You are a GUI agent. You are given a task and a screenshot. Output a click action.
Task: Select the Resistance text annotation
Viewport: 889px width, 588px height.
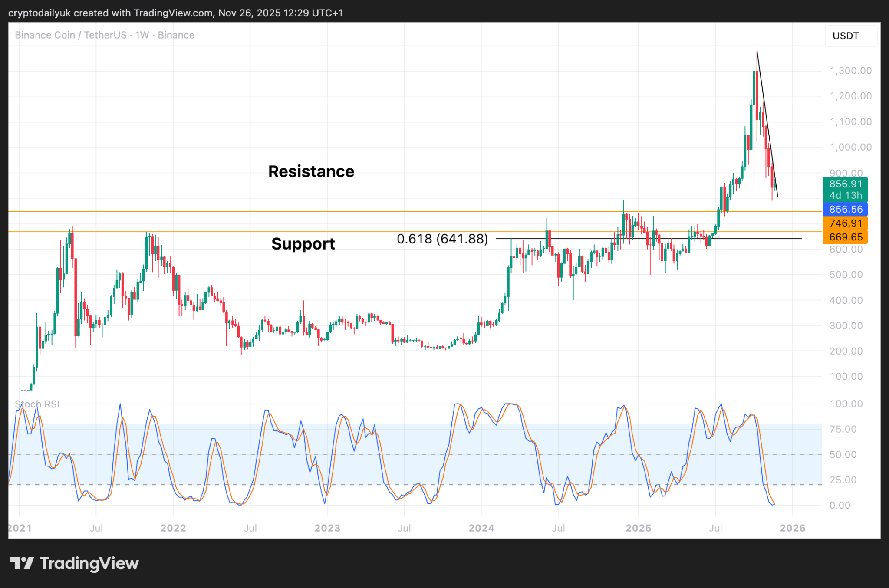(x=311, y=171)
